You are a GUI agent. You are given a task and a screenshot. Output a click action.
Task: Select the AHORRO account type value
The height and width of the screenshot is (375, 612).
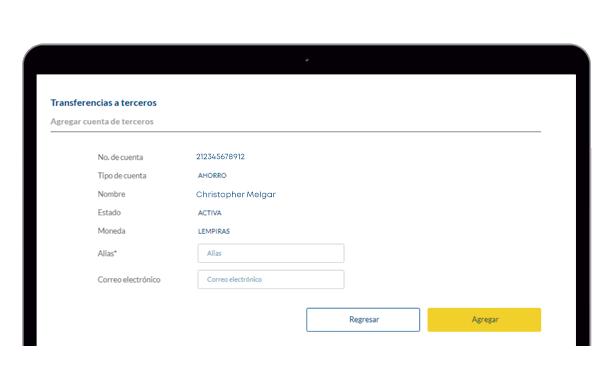(212, 176)
